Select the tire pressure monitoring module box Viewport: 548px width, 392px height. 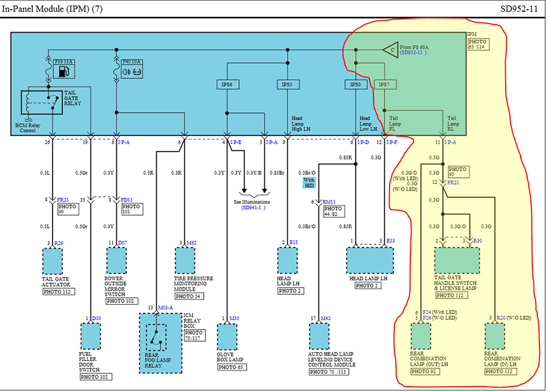(x=186, y=262)
